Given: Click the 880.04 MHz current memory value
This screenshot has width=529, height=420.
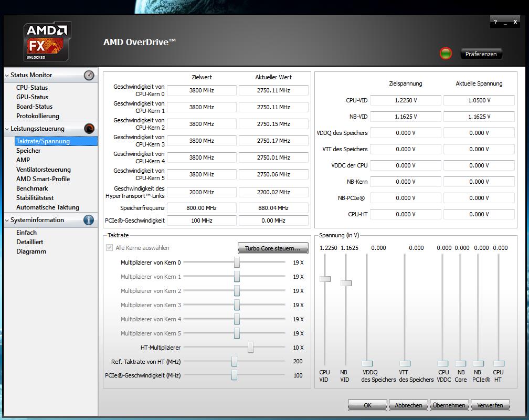Looking at the screenshot, I should 273,208.
